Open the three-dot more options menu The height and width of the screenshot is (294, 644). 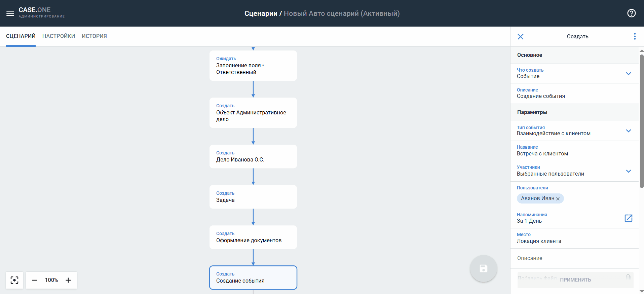pos(635,36)
